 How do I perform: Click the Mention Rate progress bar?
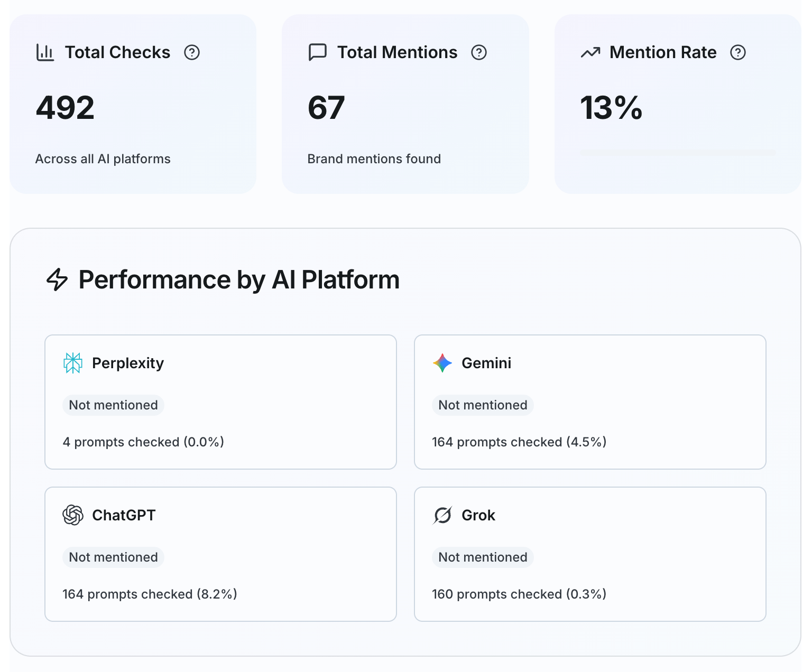(678, 153)
